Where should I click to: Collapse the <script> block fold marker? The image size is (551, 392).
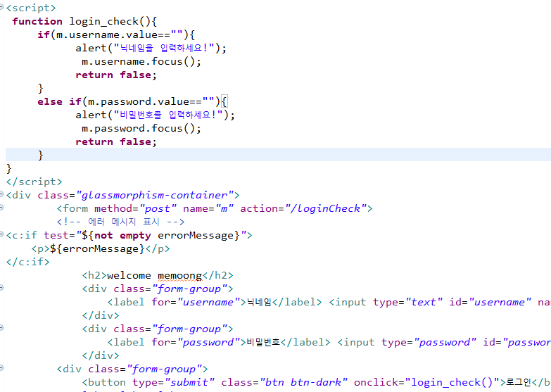click(x=1, y=6)
